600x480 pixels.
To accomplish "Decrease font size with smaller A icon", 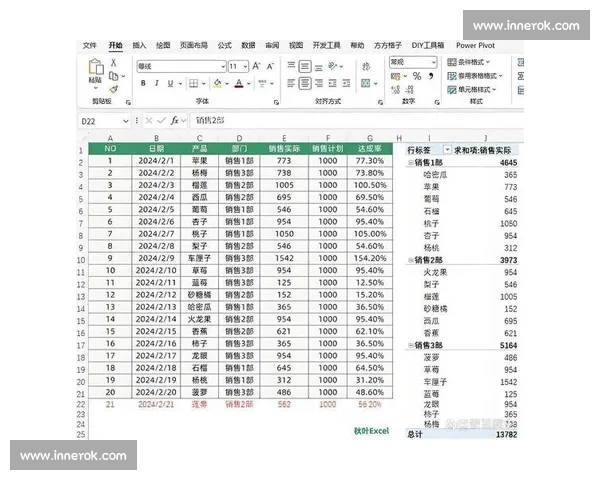I will [270, 67].
